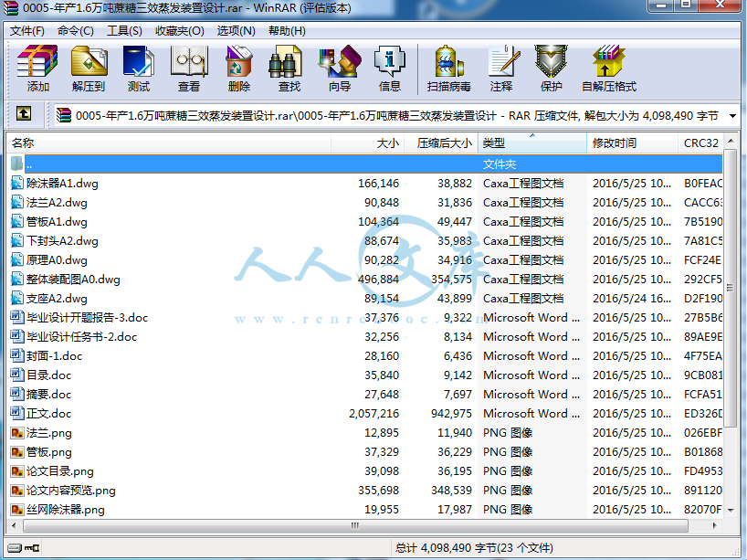Select the file 下封头A2.dwg
This screenshot has height=560, width=747.
pos(62,241)
